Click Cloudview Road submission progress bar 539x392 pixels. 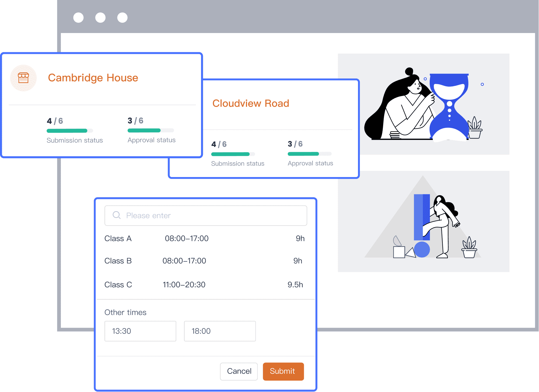pos(233,154)
